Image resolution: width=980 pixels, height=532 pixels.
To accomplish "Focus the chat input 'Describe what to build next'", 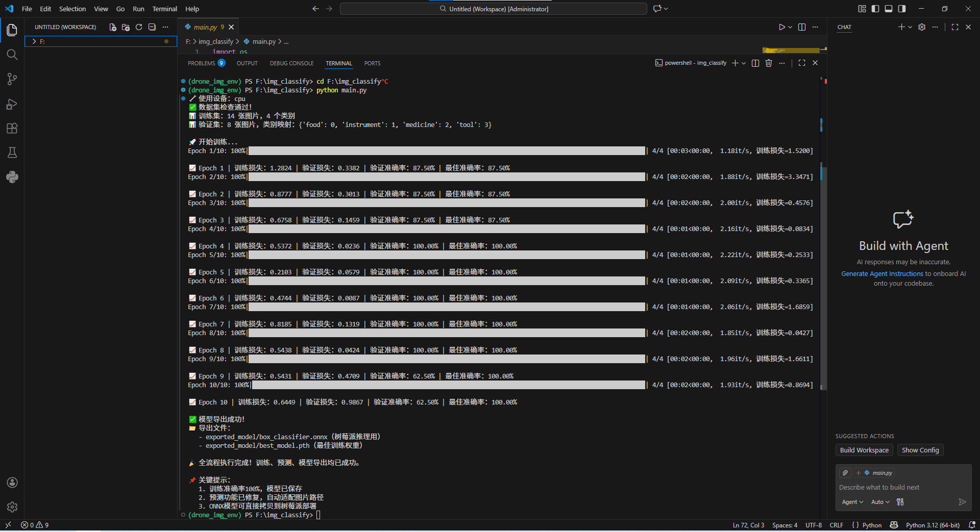I will [903, 487].
